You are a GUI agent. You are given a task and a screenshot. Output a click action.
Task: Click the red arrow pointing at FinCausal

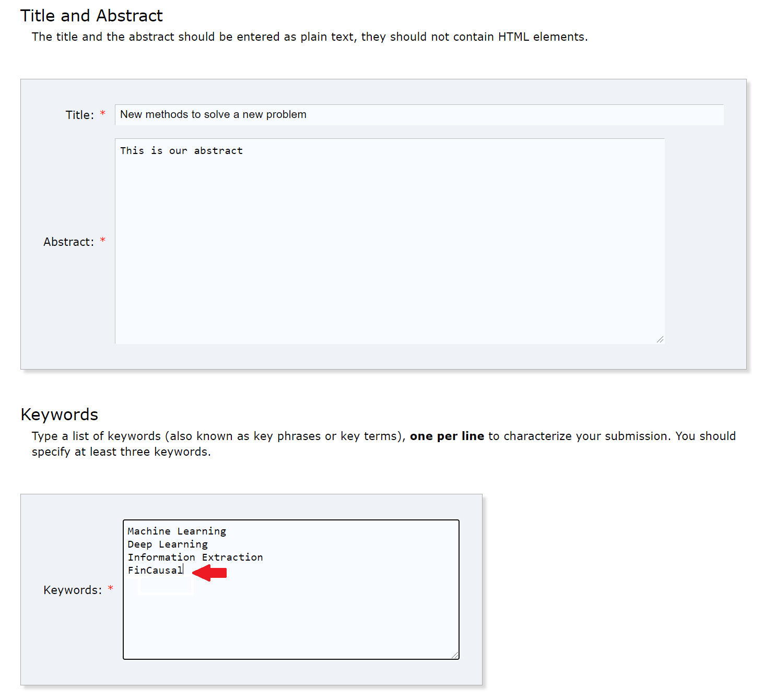(209, 573)
